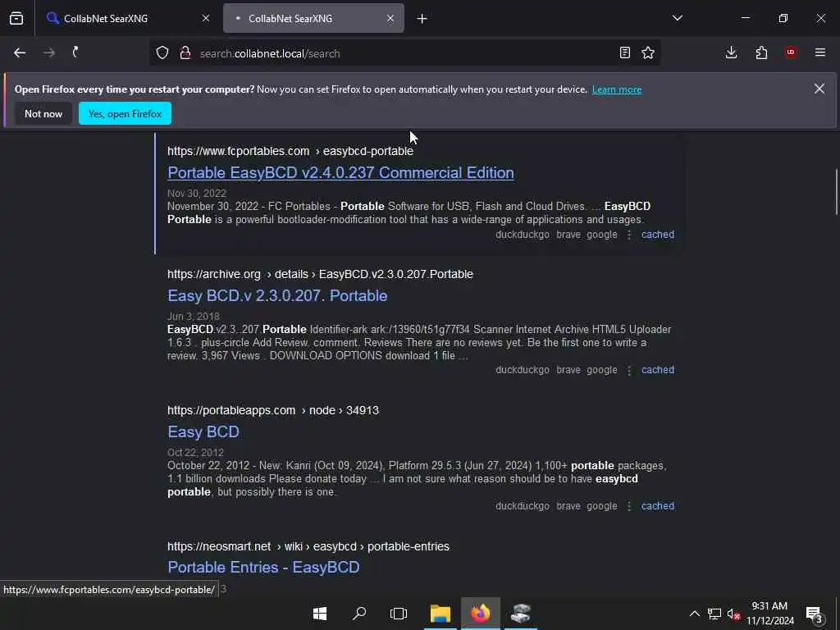Click the Jun 3, 2018 date text
Image resolution: width=840 pixels, height=630 pixels.
coord(194,316)
